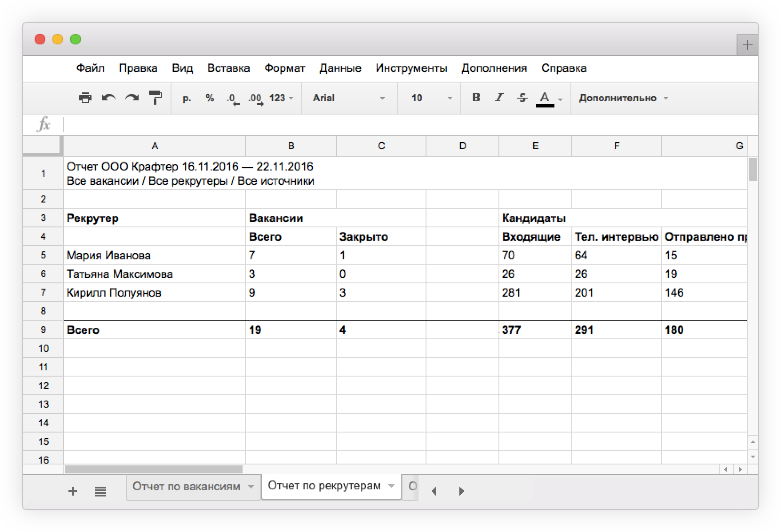
Task: Open the all sheets list button
Action: pyautogui.click(x=100, y=491)
